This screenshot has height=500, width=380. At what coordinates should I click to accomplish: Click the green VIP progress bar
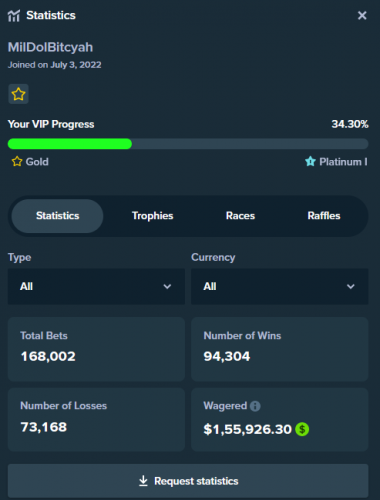(70, 144)
